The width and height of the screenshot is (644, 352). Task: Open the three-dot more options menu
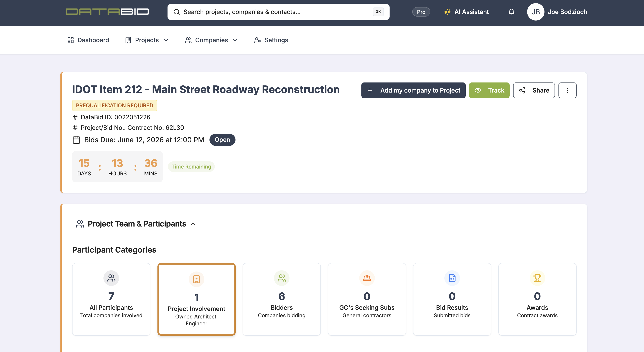coord(567,90)
